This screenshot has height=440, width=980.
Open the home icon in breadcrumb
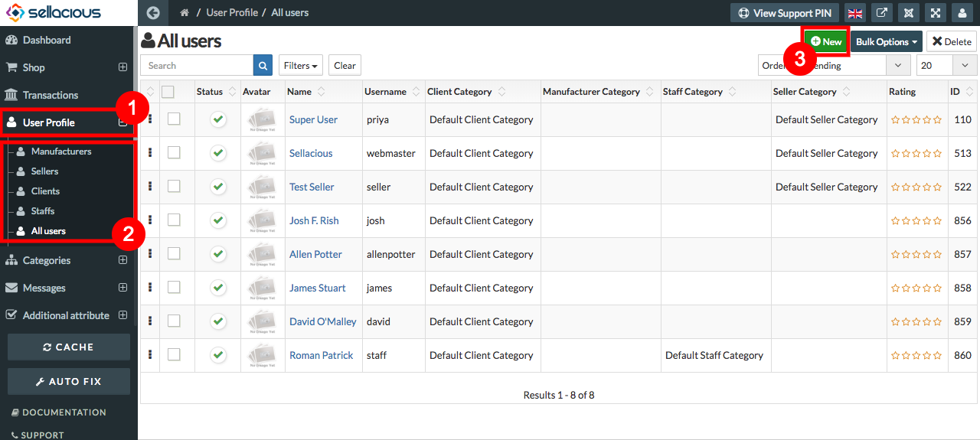pos(185,13)
